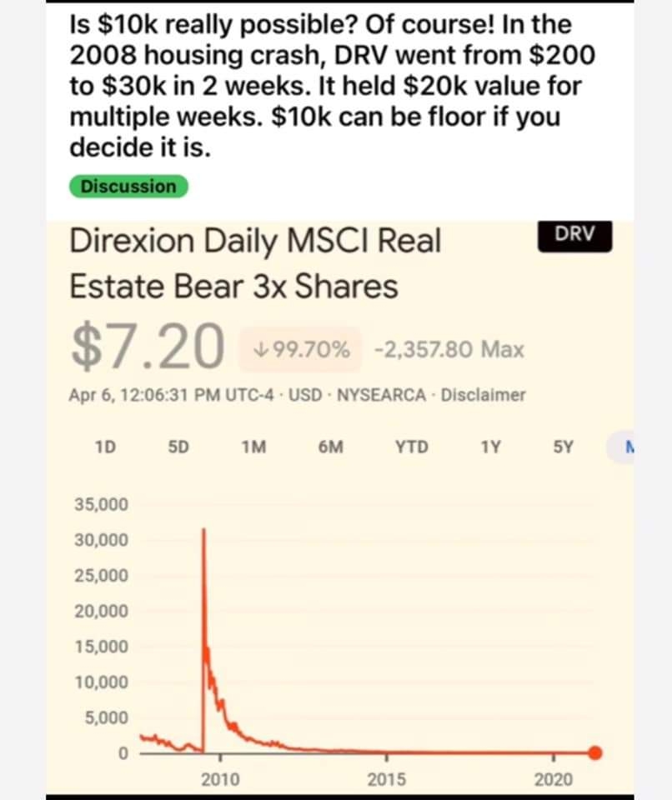This screenshot has height=800, width=672.
Task: Click the price spike peak on chart
Action: (203, 531)
